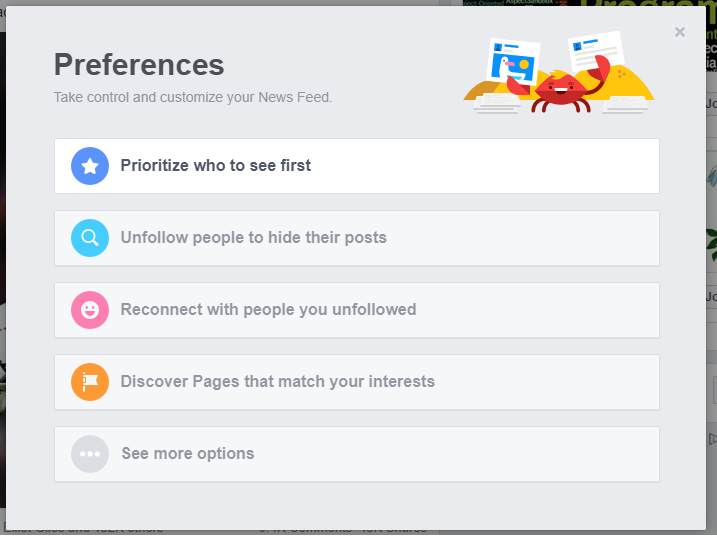Click the Preferences heading
This screenshot has width=717, height=536.
pos(139,64)
